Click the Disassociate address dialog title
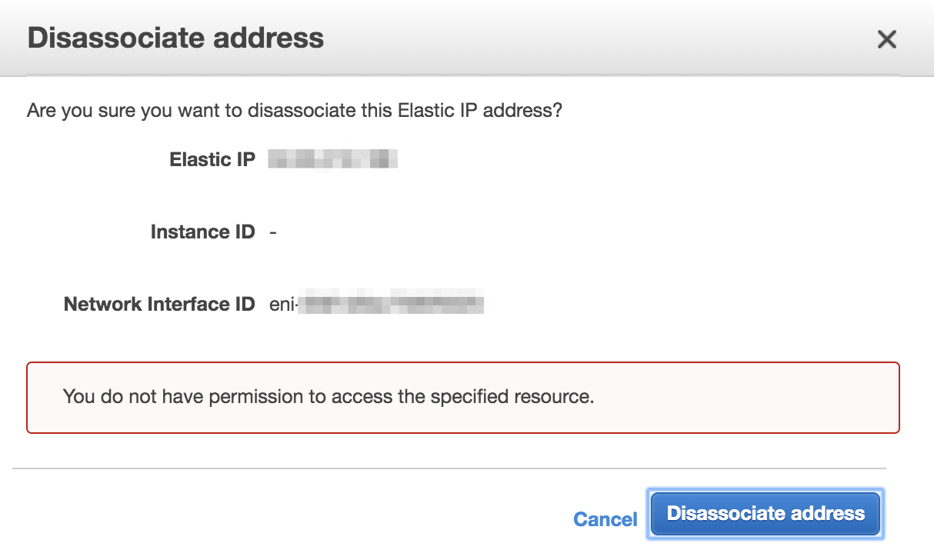The image size is (934, 560). click(175, 38)
